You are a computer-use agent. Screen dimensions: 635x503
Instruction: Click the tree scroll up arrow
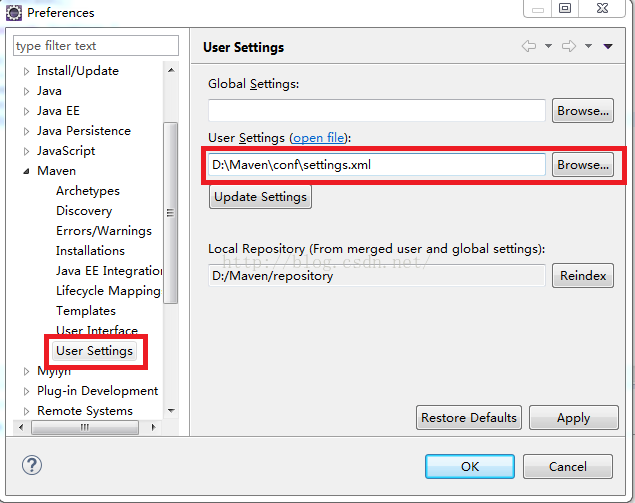[171, 70]
